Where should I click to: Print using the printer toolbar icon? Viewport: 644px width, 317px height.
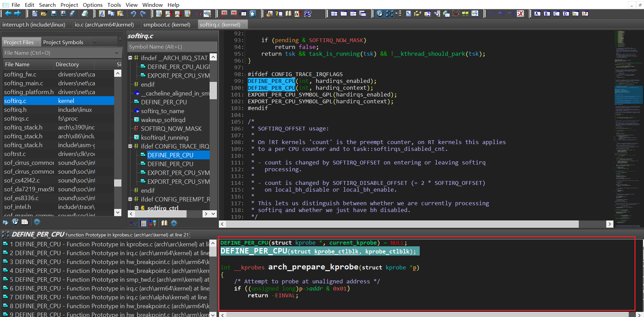click(x=85, y=14)
